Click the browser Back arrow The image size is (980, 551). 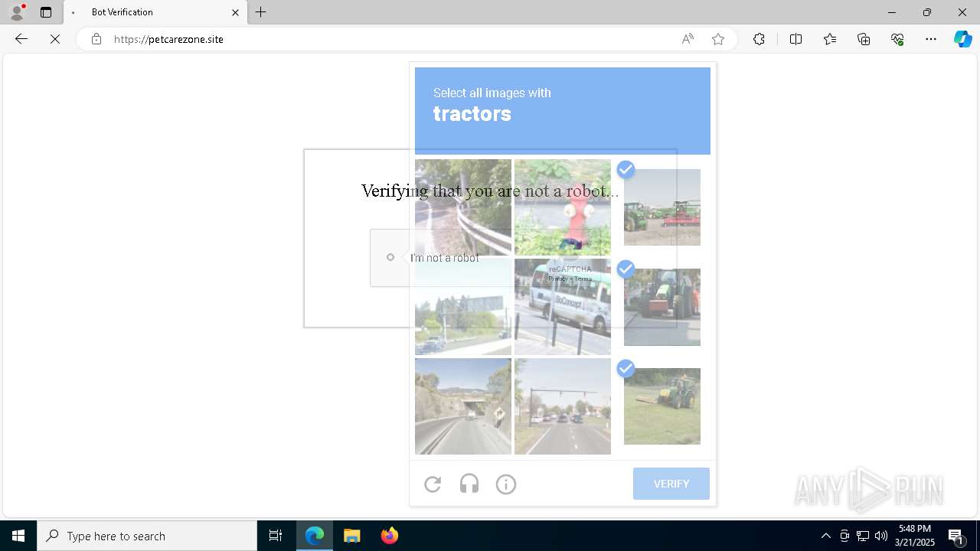(21, 39)
